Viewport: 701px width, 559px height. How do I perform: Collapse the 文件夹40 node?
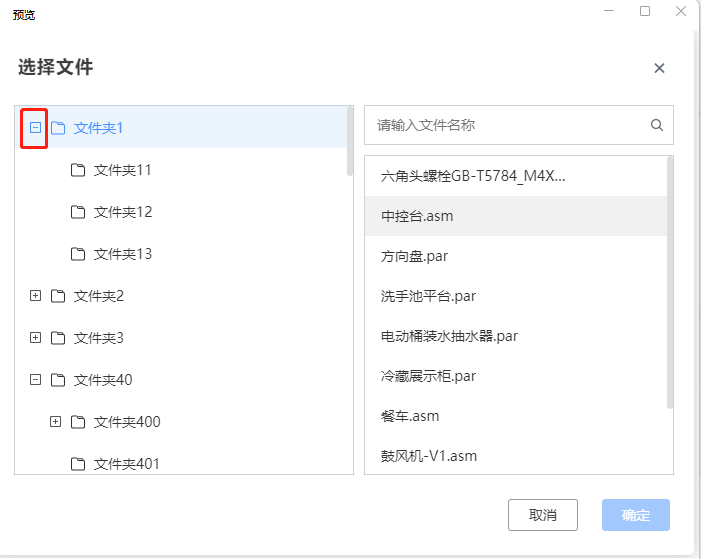[35, 380]
